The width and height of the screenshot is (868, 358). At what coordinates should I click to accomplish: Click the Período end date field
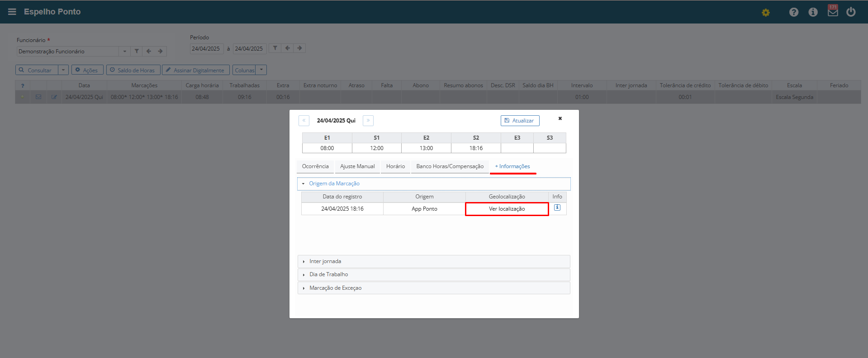pos(249,48)
